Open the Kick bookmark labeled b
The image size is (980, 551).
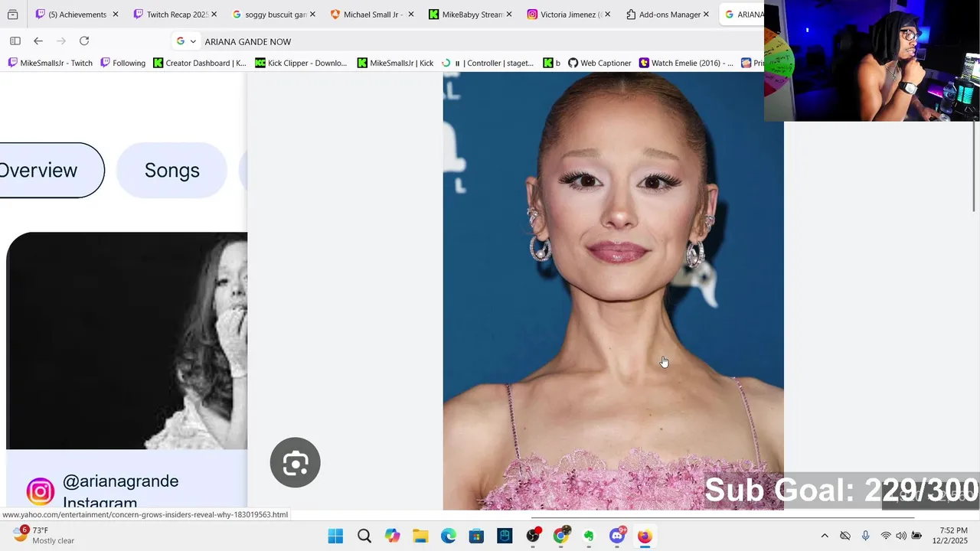coord(552,63)
